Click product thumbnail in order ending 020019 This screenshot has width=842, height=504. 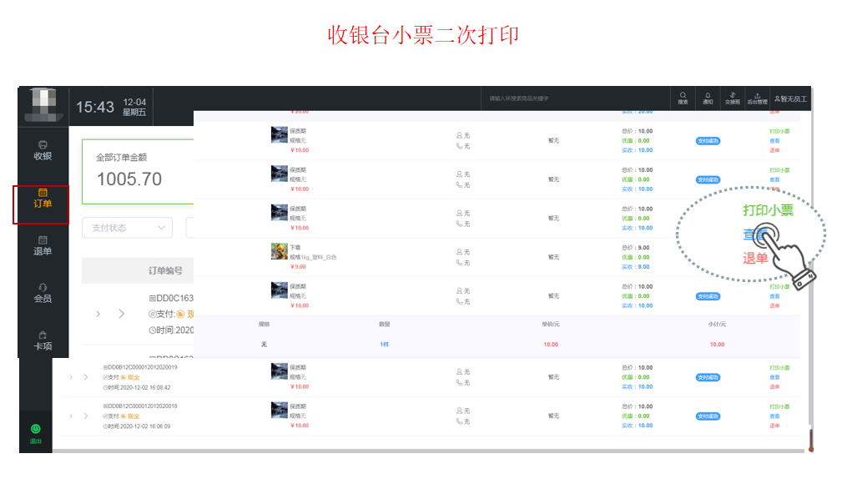[280, 371]
